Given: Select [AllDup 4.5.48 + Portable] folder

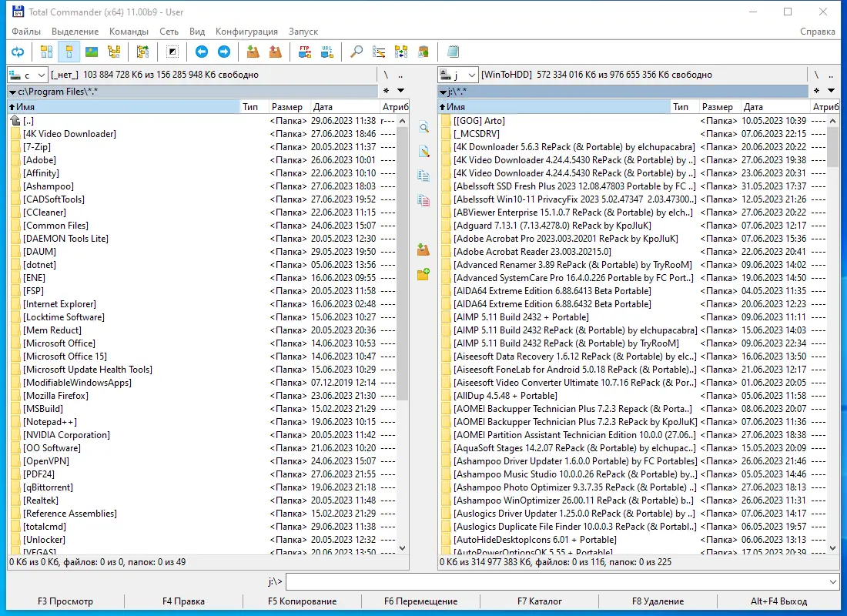Looking at the screenshot, I should click(505, 396).
